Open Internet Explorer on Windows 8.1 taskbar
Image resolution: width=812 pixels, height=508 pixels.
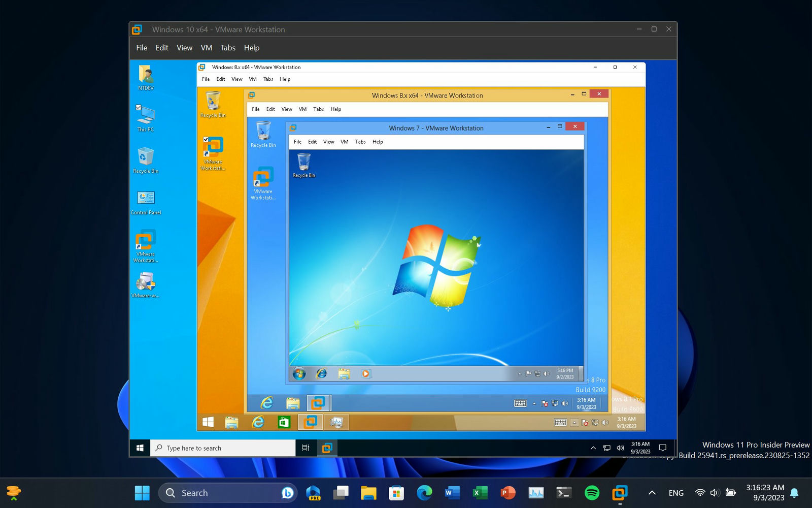(x=258, y=422)
